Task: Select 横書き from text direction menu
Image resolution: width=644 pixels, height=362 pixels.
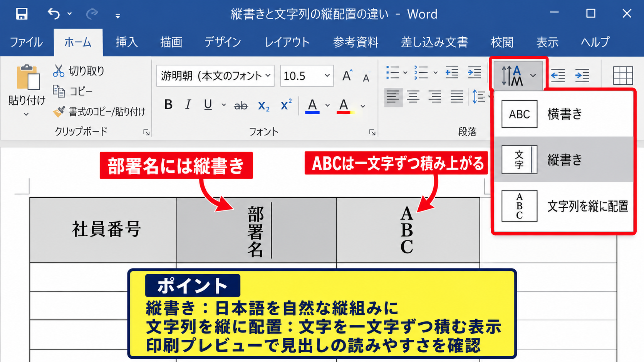Action: point(564,114)
